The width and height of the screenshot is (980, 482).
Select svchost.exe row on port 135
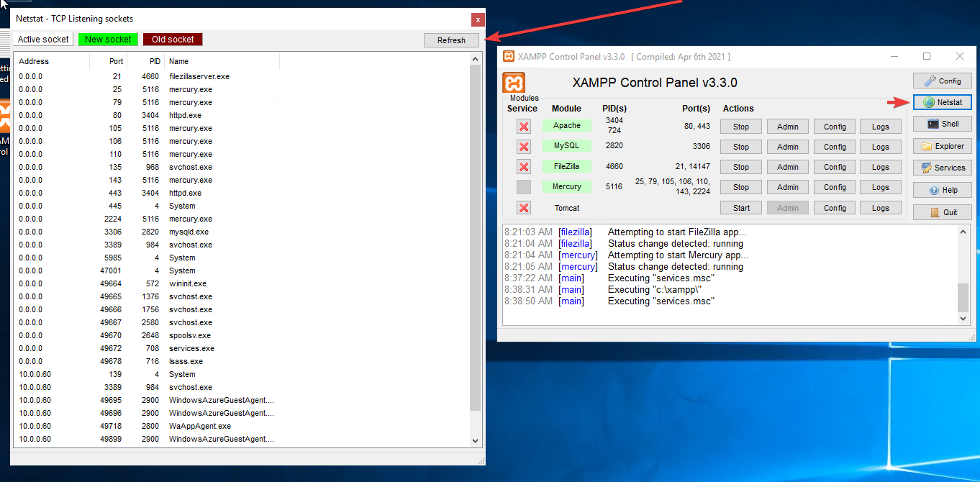[148, 167]
